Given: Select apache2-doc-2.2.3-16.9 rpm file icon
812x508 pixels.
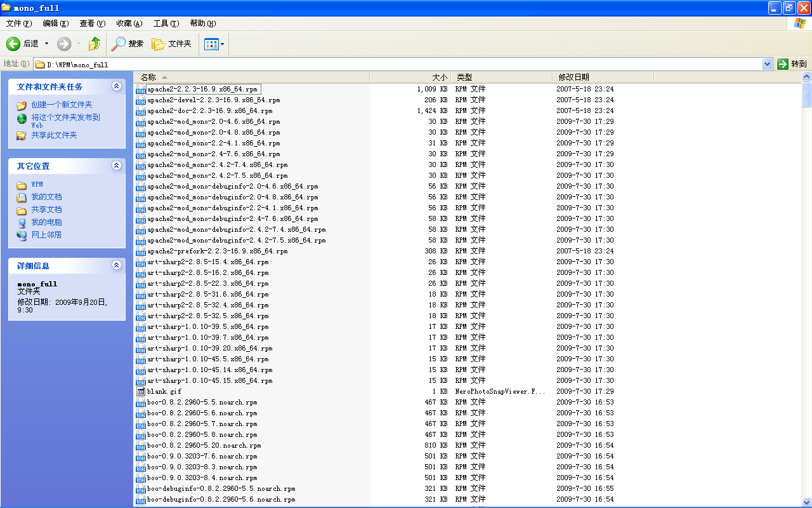Looking at the screenshot, I should click(x=141, y=111).
